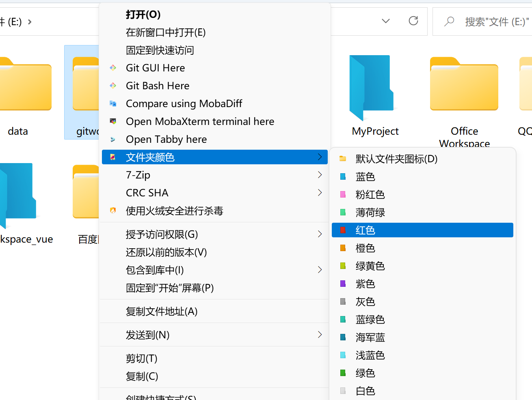Select the blue kspace_vue folder icon

[x=18, y=196]
